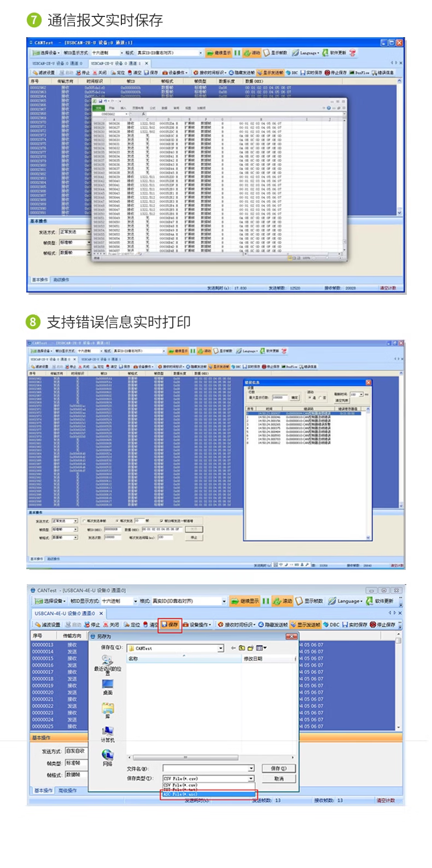
Task: Open the 保存类型 file type dropdown
Action: pos(208,778)
